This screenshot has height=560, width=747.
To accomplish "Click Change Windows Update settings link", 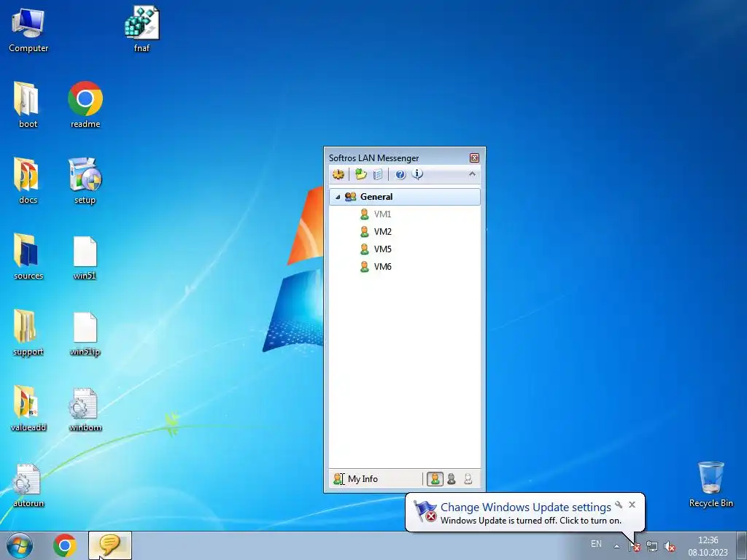I will [x=525, y=507].
